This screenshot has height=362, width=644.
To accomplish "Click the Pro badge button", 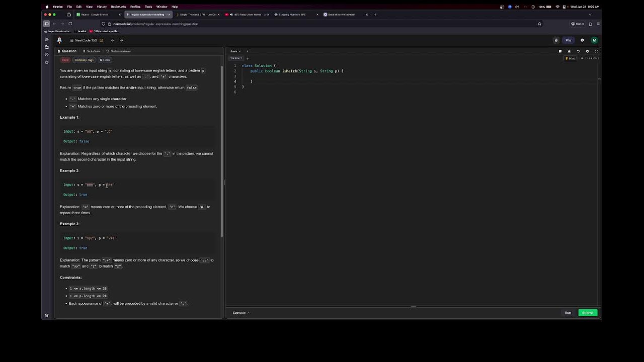I will point(568,40).
